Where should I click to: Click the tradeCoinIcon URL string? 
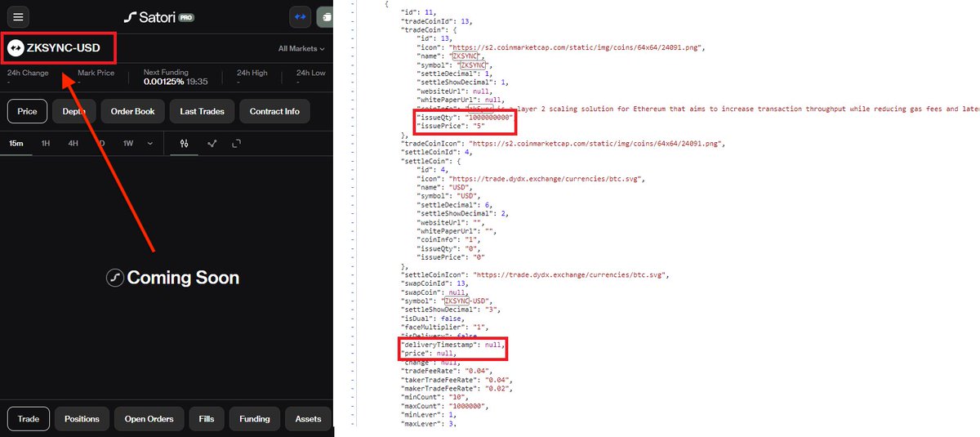click(x=599, y=144)
